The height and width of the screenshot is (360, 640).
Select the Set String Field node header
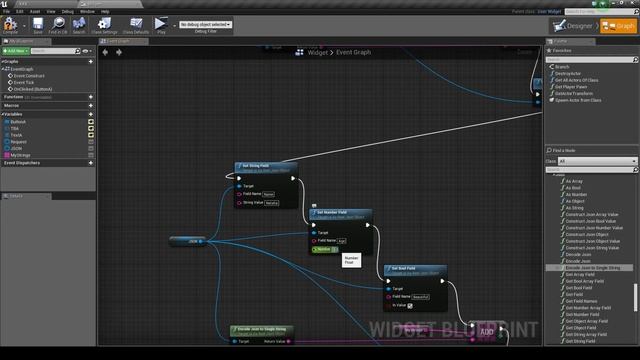click(x=266, y=167)
